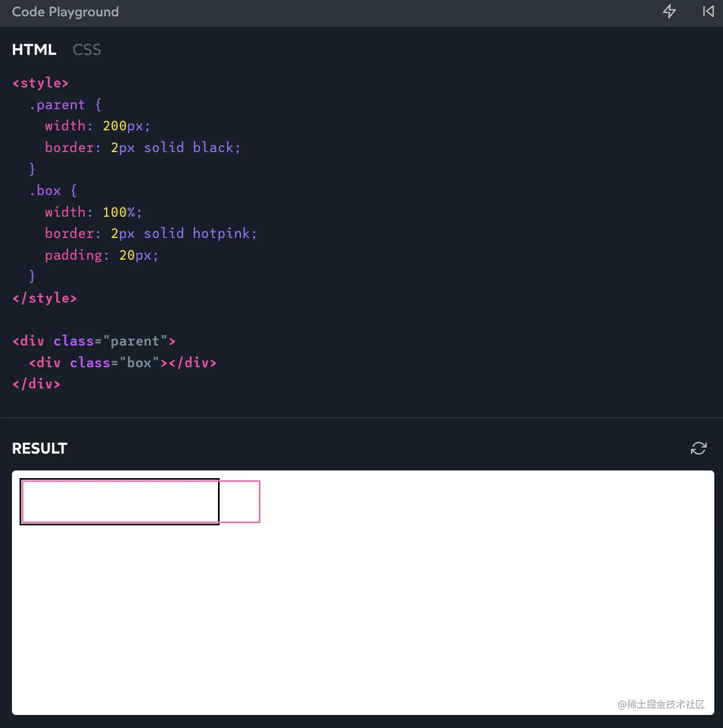Click the collapse-to-start arrow icon
The height and width of the screenshot is (728, 723).
(708, 11)
